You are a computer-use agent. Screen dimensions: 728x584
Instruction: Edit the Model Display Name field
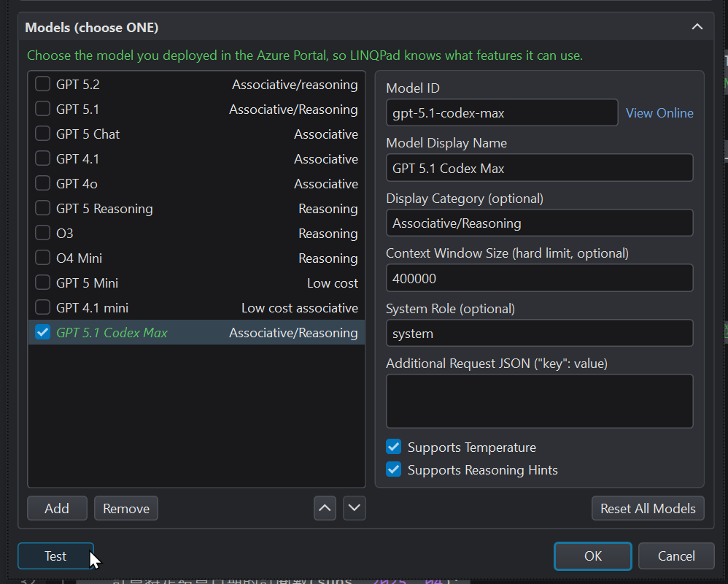[540, 168]
